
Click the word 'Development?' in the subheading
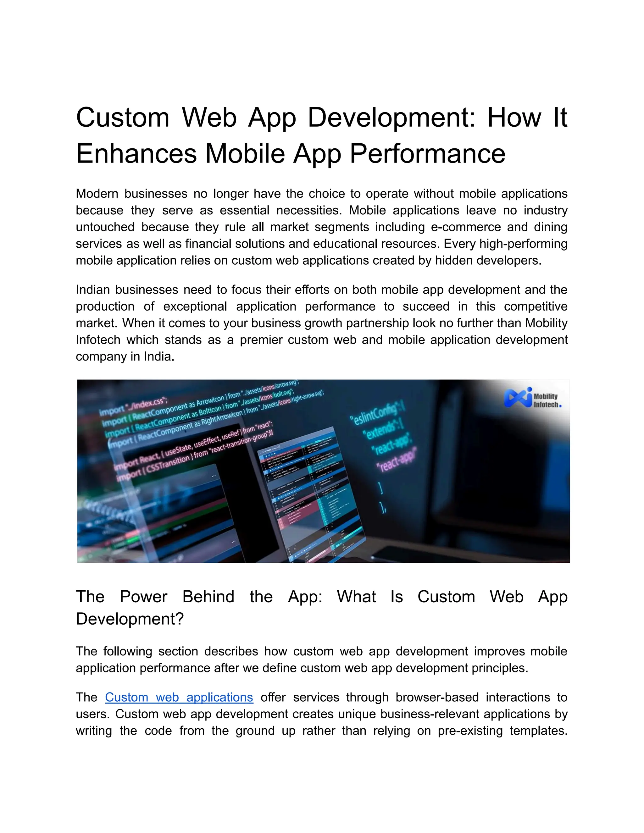130,619
